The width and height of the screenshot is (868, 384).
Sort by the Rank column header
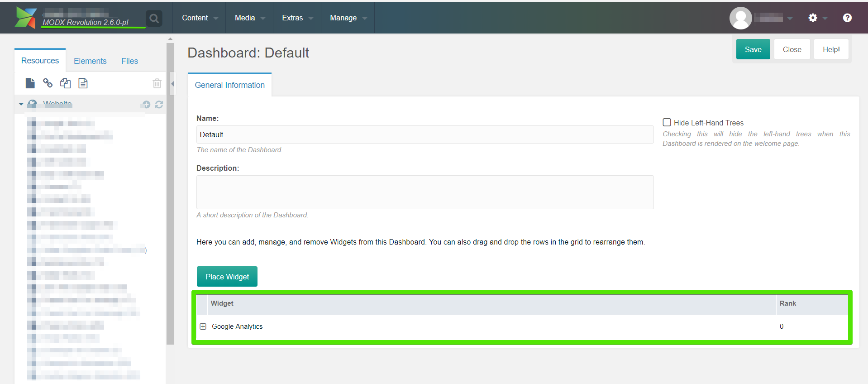pos(812,303)
